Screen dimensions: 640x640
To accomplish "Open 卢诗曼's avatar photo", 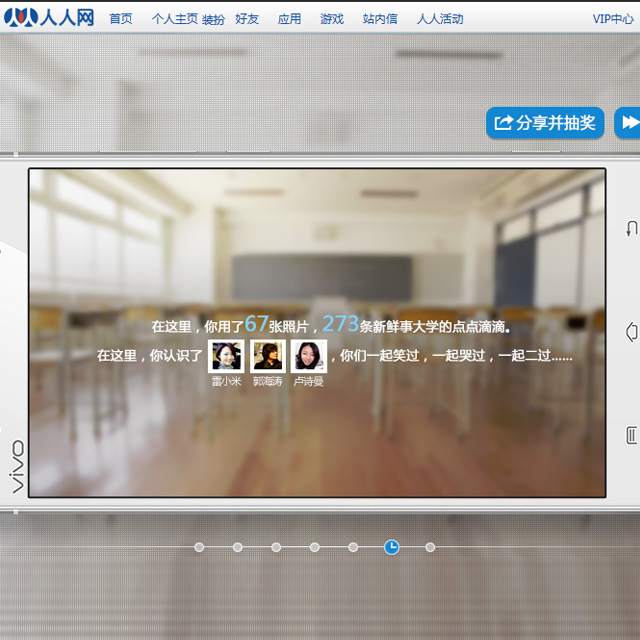I will tap(309, 356).
